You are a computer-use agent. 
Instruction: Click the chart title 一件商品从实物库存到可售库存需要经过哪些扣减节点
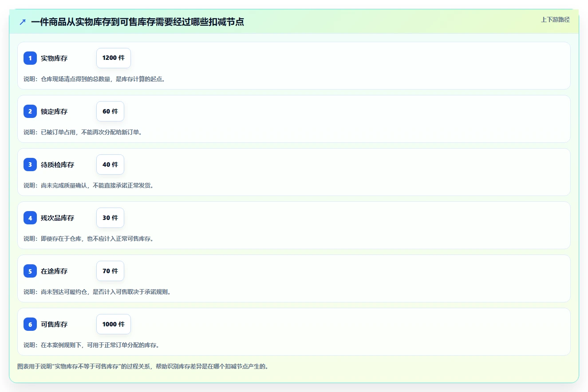(x=138, y=22)
